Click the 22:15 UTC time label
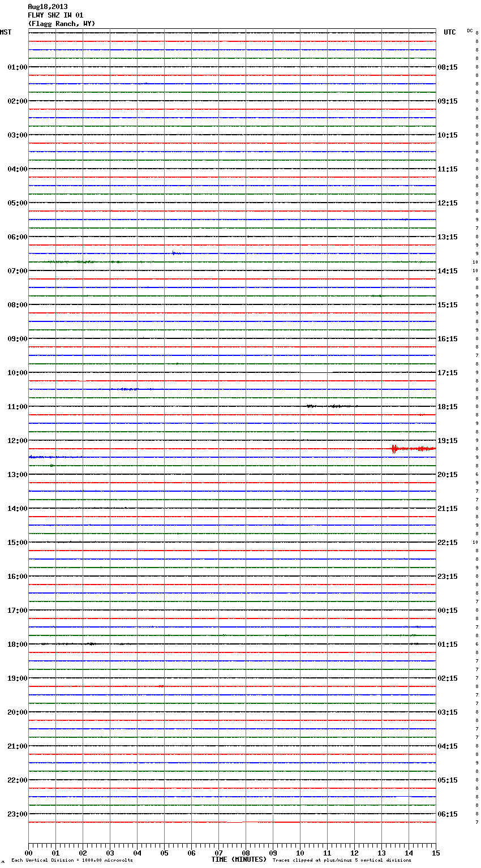481x868 pixels. tap(448, 543)
